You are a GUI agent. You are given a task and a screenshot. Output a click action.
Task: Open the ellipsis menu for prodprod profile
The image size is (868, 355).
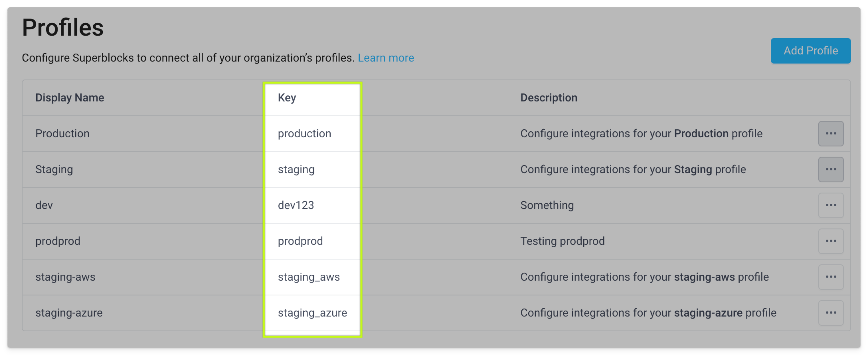tap(830, 241)
